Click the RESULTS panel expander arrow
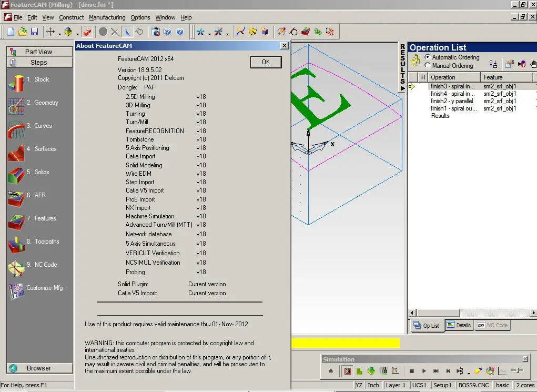 point(402,88)
